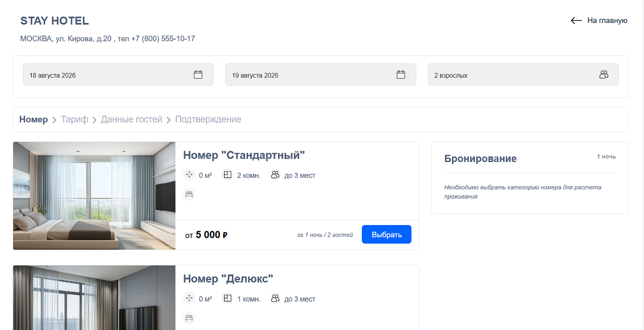644x330 pixels.
Task: Click 0 м² in the Стандартный card
Action: coord(205,176)
